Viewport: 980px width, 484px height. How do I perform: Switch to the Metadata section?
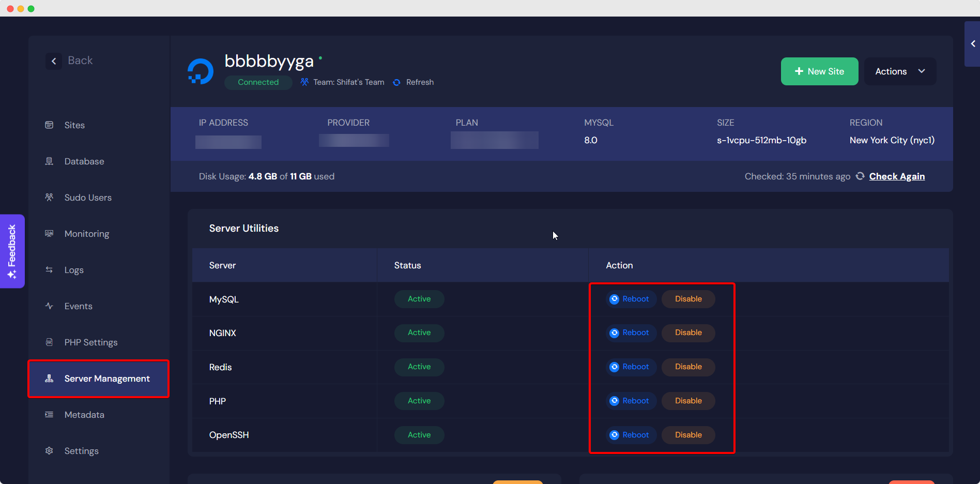coord(84,414)
